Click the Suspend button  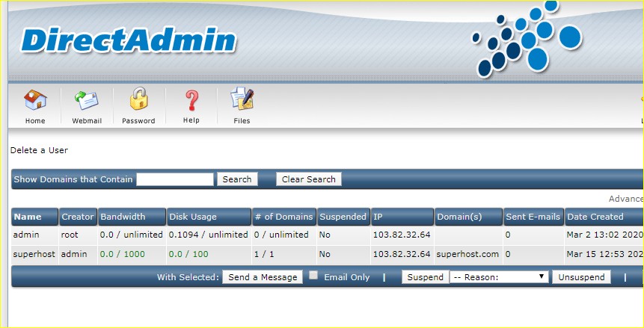(425, 277)
